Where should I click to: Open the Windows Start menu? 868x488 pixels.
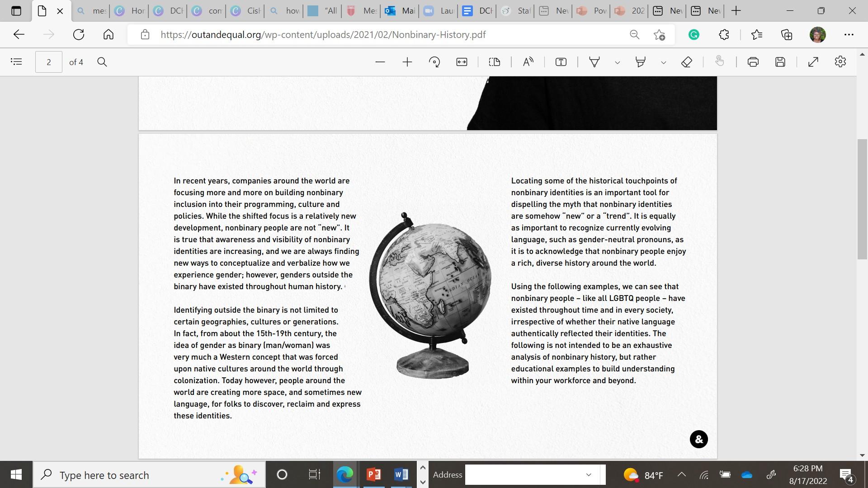pos(16,474)
